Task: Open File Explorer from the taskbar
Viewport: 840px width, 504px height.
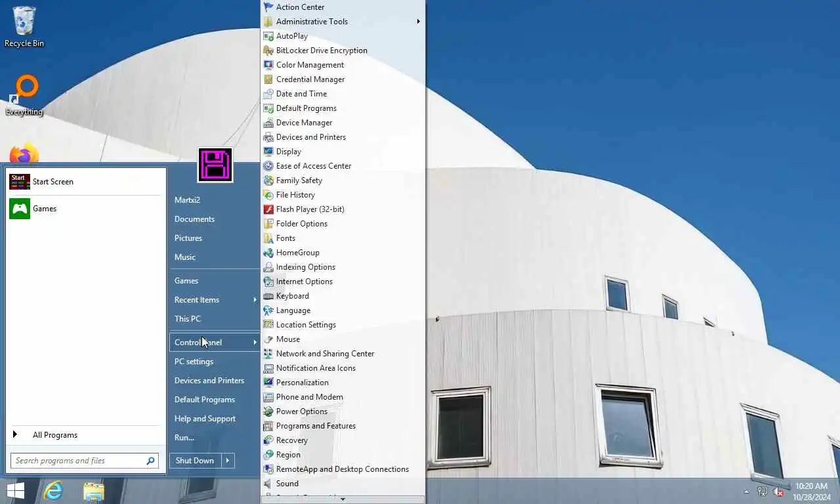Action: pyautogui.click(x=93, y=491)
